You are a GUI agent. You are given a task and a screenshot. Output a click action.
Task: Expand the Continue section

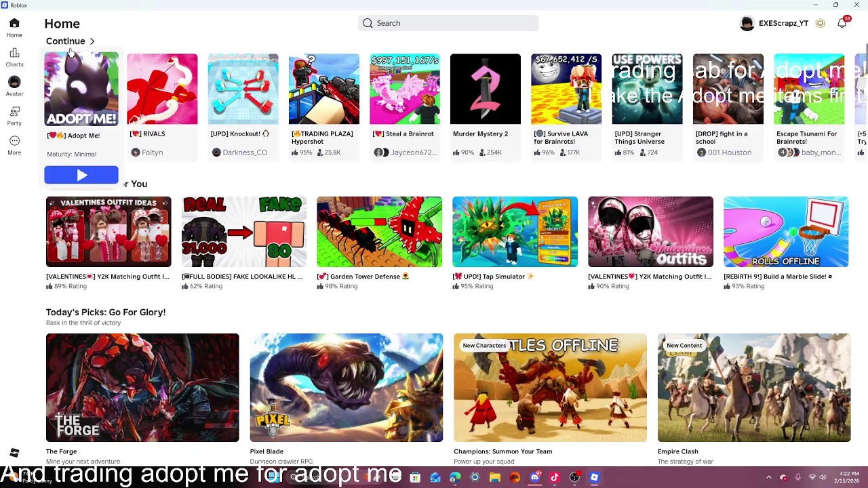click(71, 41)
